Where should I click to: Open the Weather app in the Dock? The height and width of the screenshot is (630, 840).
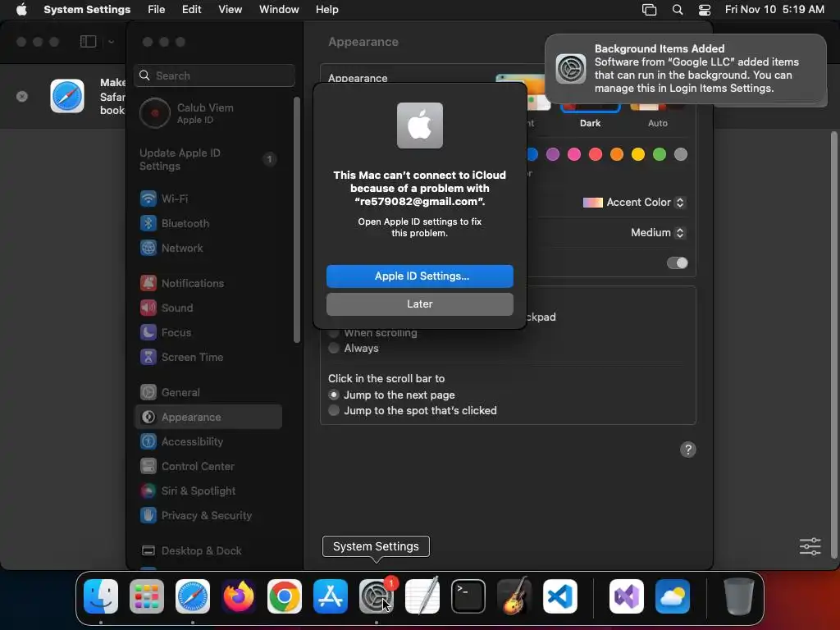click(673, 596)
